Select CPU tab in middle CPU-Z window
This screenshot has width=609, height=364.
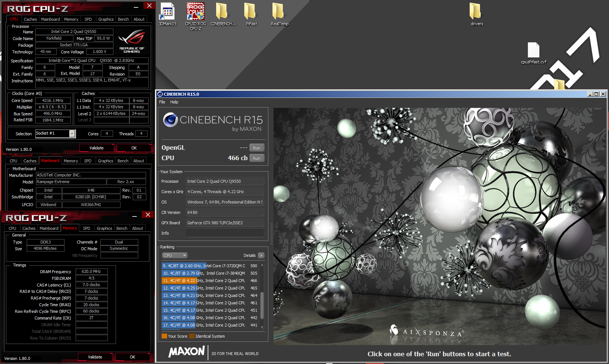pyautogui.click(x=13, y=161)
